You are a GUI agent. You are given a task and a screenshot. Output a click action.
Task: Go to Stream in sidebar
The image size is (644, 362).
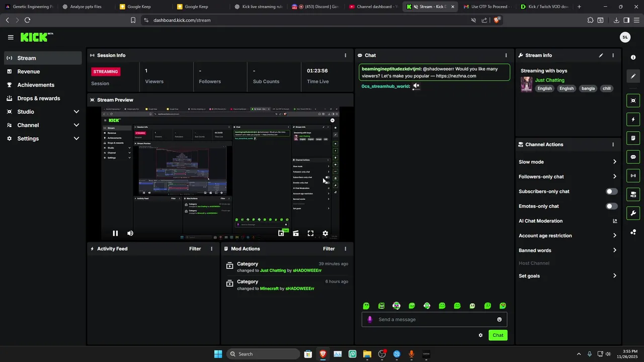(x=43, y=58)
